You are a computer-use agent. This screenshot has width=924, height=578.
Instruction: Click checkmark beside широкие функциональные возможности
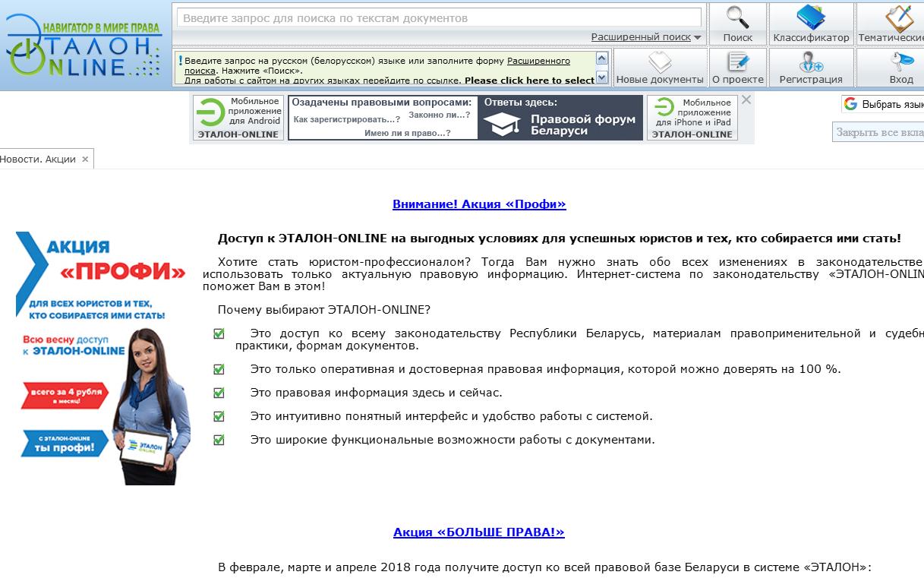[x=219, y=440]
